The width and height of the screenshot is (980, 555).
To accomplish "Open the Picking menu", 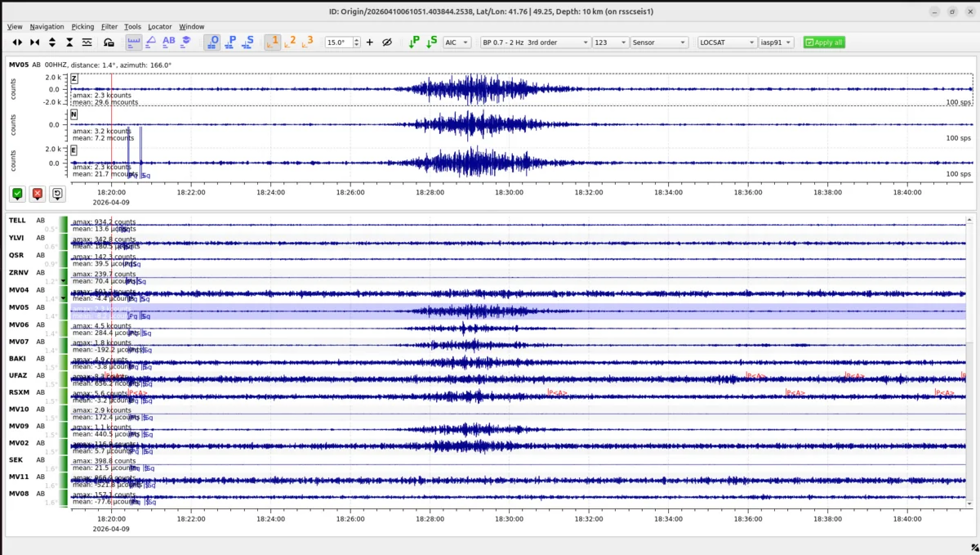I will 82,27.
